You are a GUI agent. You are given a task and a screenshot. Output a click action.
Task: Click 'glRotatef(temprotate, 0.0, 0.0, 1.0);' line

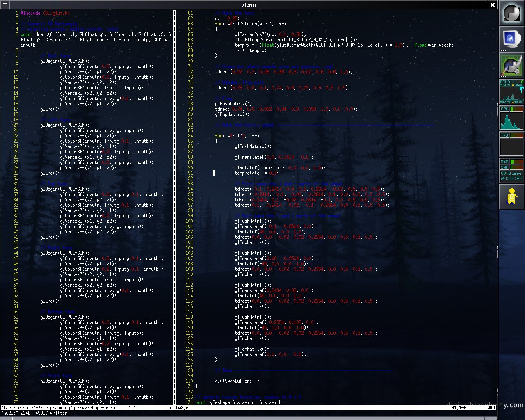(280, 168)
